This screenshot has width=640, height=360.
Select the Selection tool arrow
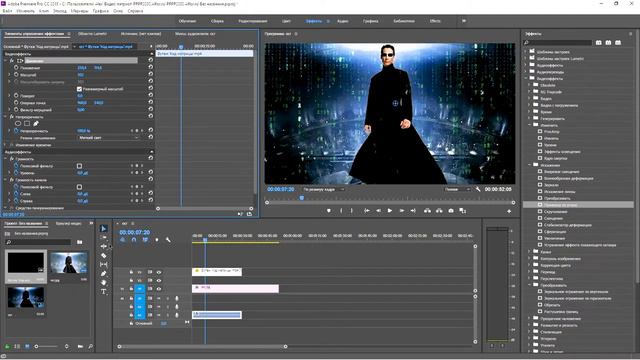click(104, 229)
